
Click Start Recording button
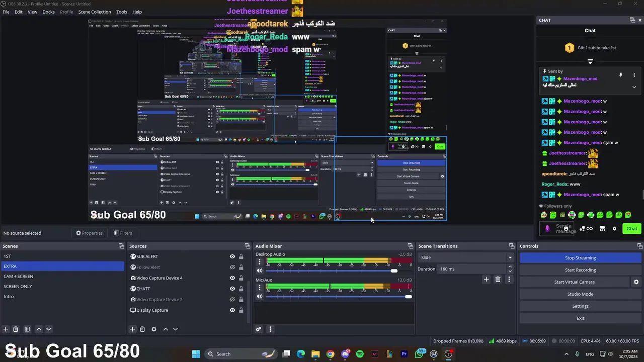(x=580, y=270)
